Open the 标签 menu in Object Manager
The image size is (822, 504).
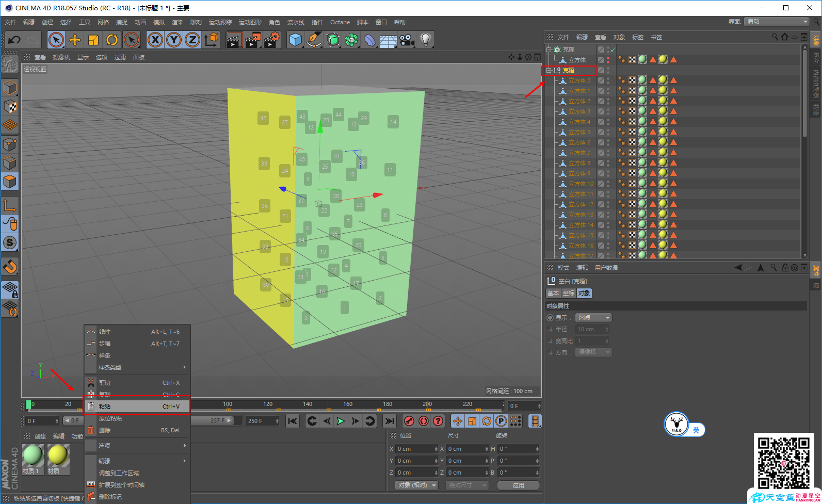tap(638, 37)
